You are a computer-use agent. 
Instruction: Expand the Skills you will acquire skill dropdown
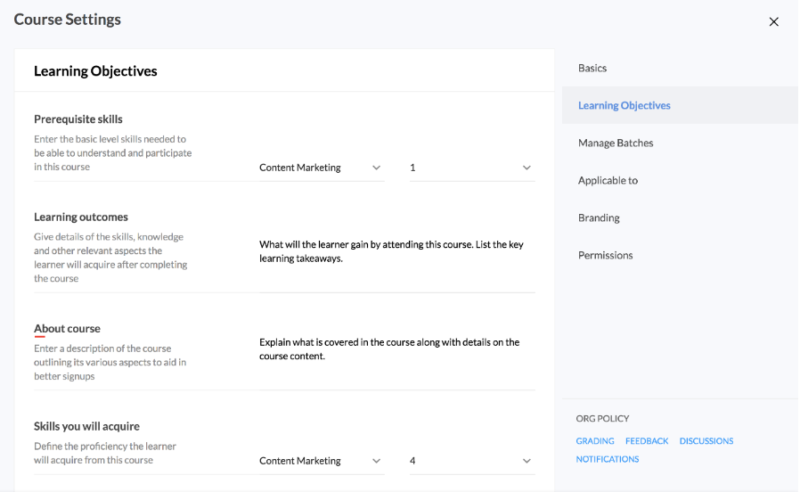pos(320,461)
